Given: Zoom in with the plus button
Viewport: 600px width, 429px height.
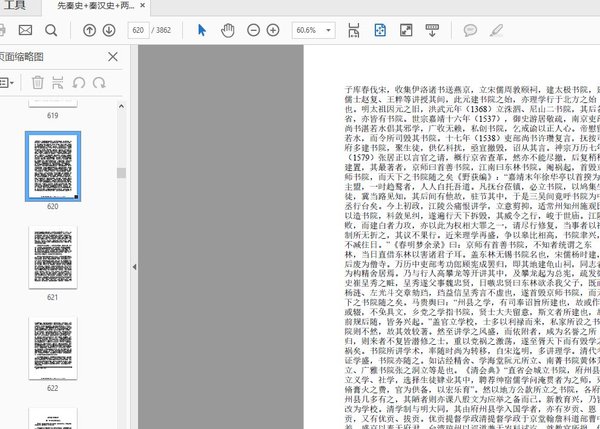Looking at the screenshot, I should tap(273, 31).
